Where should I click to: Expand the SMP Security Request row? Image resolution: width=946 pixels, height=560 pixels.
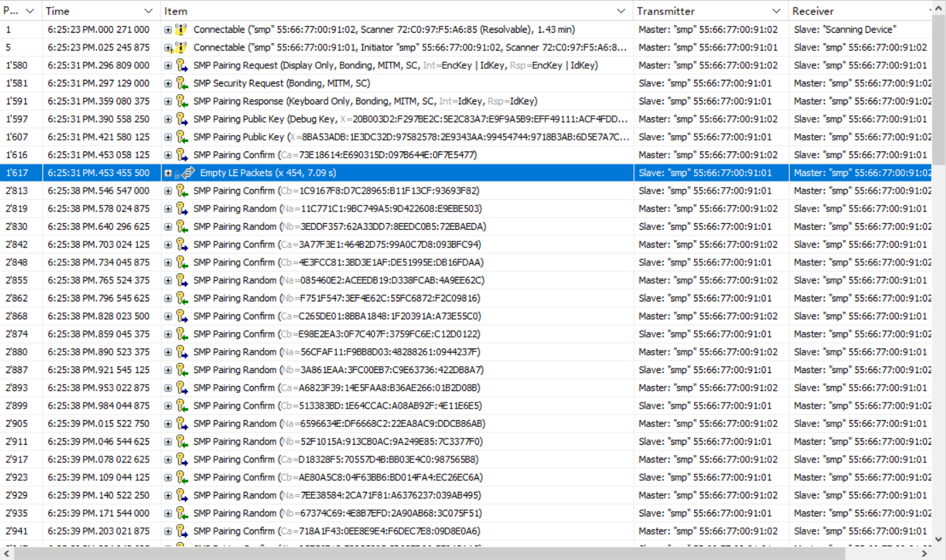[168, 83]
